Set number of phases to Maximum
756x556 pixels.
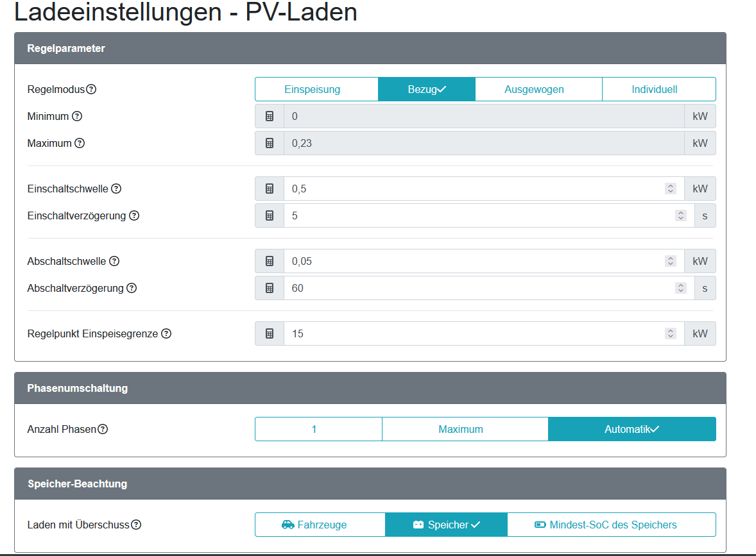(465, 429)
